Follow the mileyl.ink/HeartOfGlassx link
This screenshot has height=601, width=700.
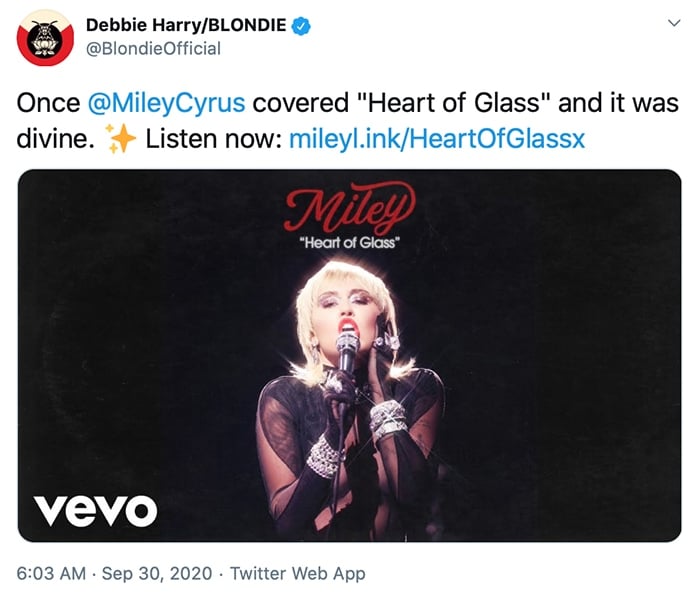(x=437, y=139)
